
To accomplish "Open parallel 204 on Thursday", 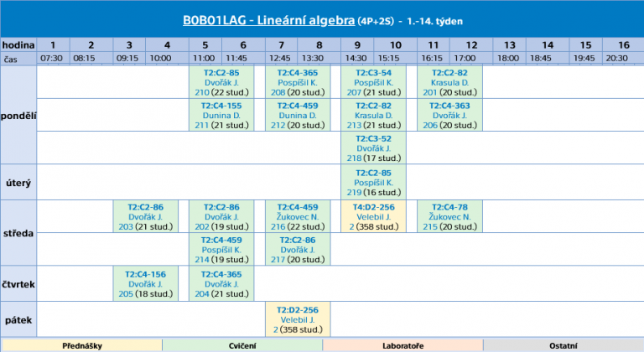I will point(201,293).
